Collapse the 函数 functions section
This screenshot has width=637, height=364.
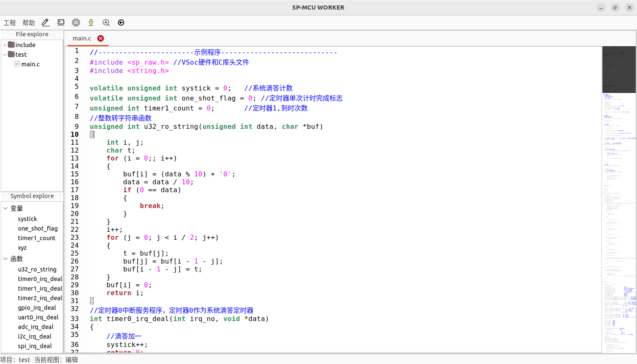click(5, 259)
